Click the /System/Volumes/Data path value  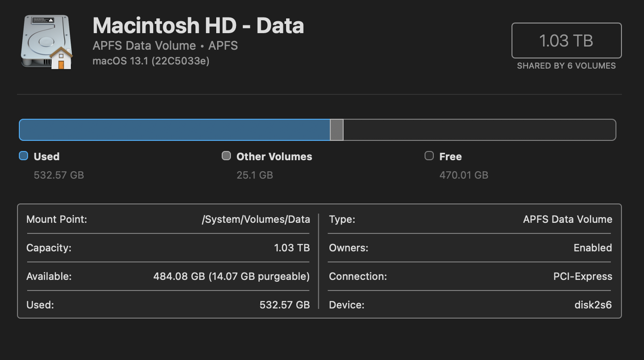[x=256, y=219]
